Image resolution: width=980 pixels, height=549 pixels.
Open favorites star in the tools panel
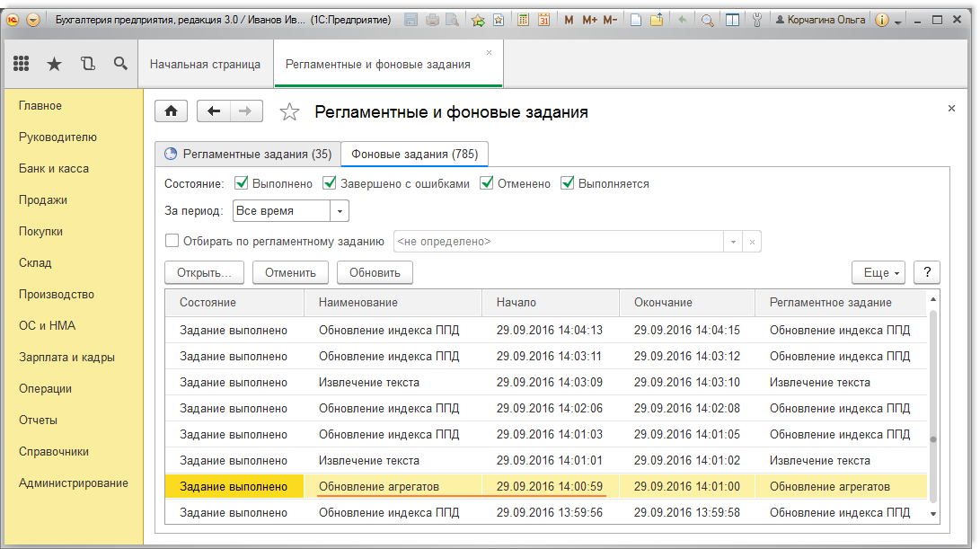coord(55,64)
